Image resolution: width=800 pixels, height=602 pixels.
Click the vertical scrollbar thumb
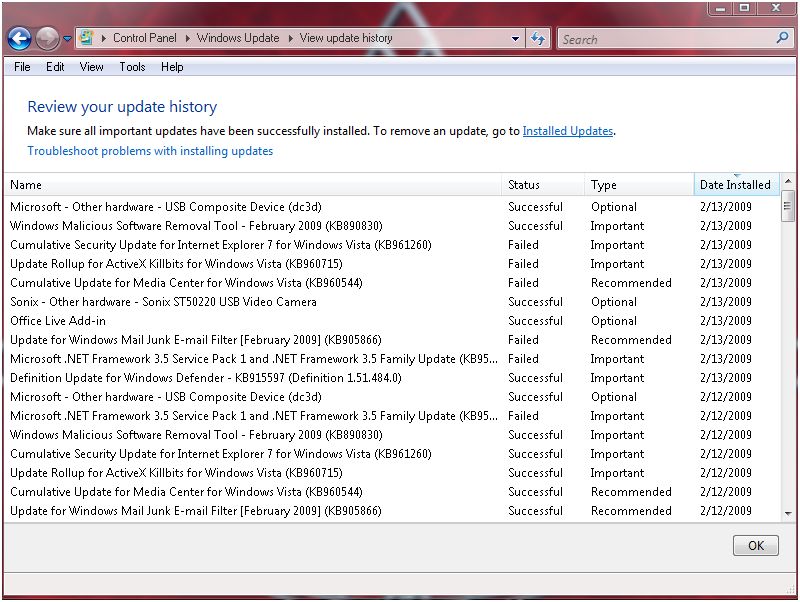788,206
